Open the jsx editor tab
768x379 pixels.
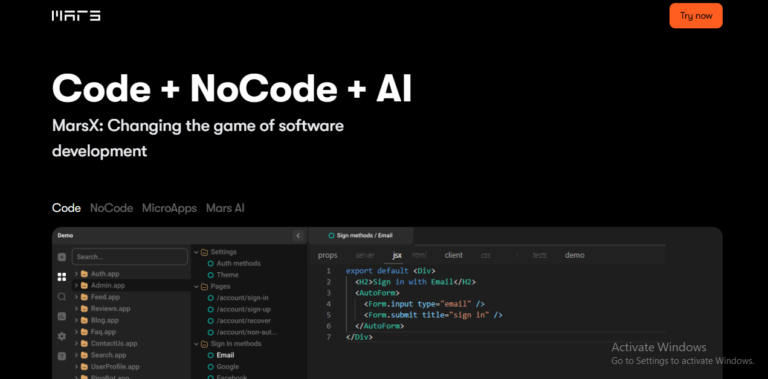(x=397, y=255)
